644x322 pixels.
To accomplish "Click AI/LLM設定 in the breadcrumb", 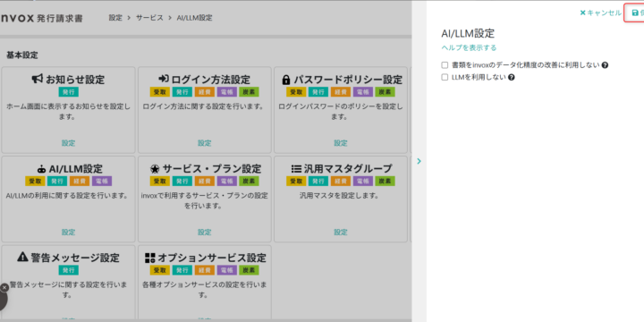I will point(194,18).
